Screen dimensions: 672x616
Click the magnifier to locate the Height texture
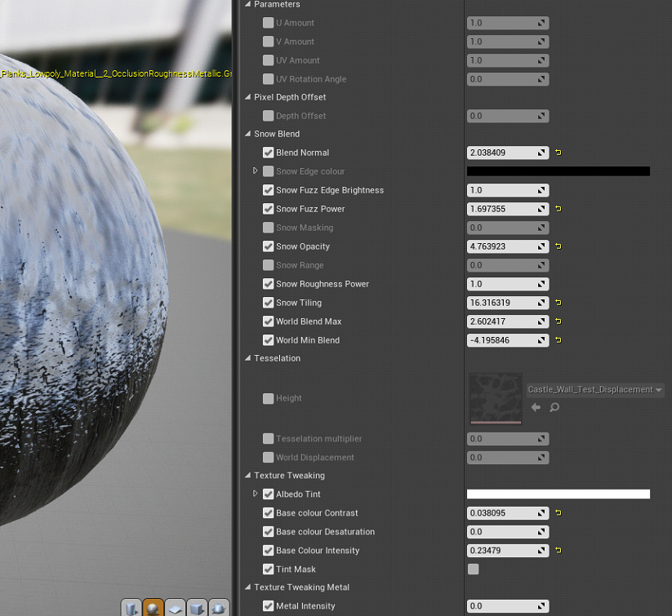[554, 407]
